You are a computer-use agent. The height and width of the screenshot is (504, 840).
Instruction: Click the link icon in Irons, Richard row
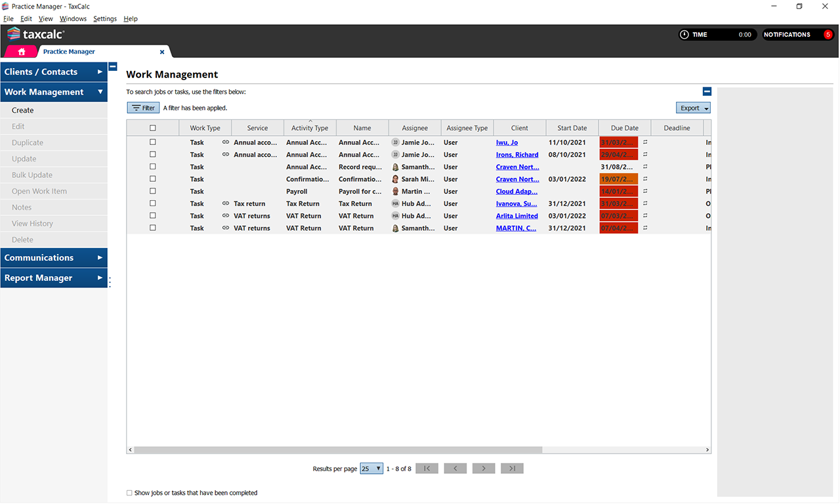226,155
